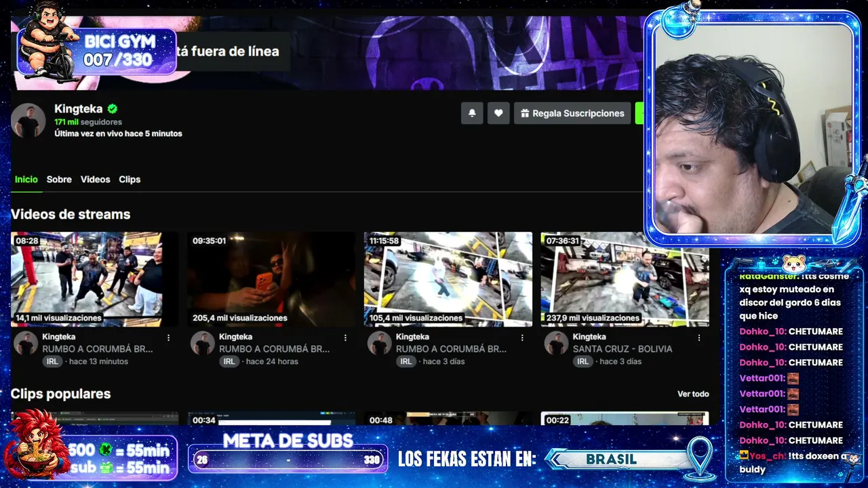
Task: Click the Kingteka channel name in header
Action: click(x=78, y=108)
